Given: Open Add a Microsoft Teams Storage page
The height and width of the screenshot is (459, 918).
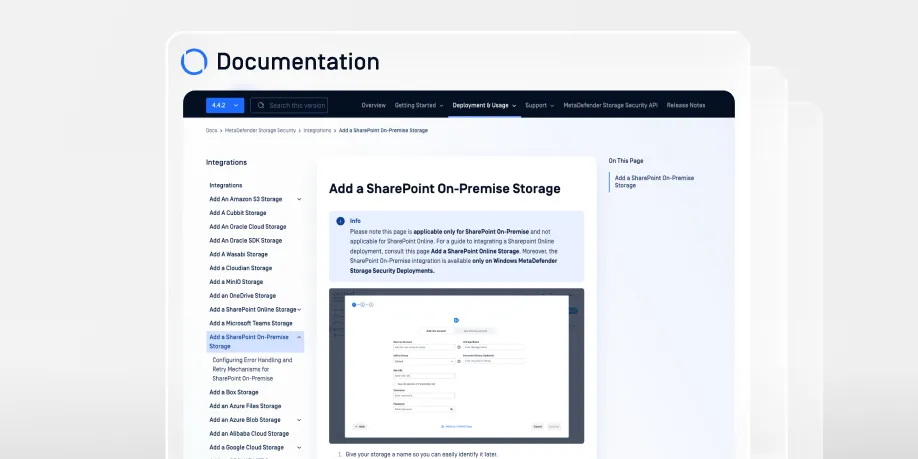Looking at the screenshot, I should 251,323.
